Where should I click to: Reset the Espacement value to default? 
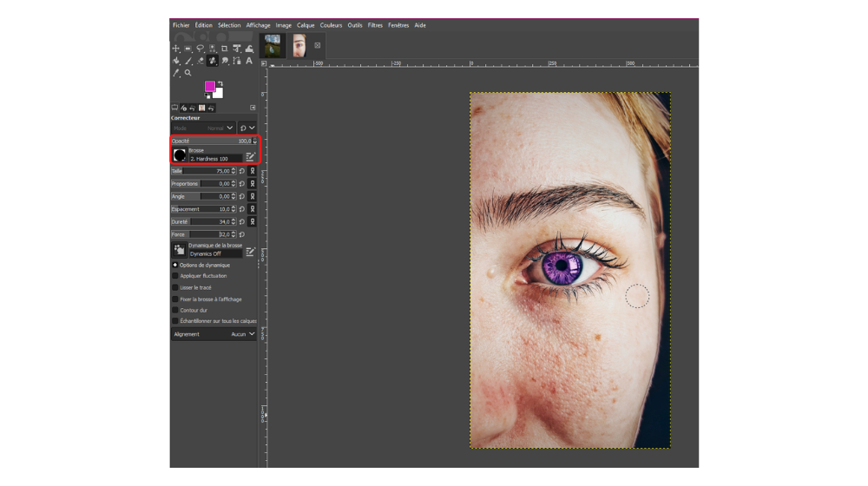[x=242, y=208]
